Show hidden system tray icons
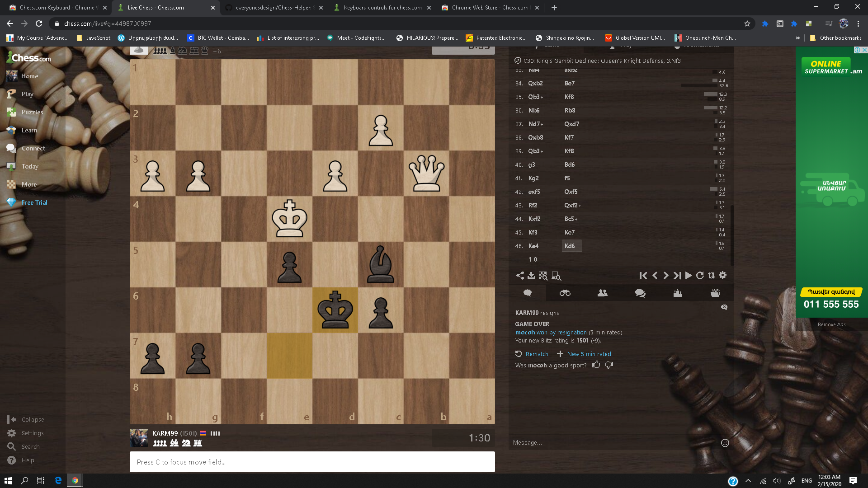The height and width of the screenshot is (488, 868). (748, 481)
